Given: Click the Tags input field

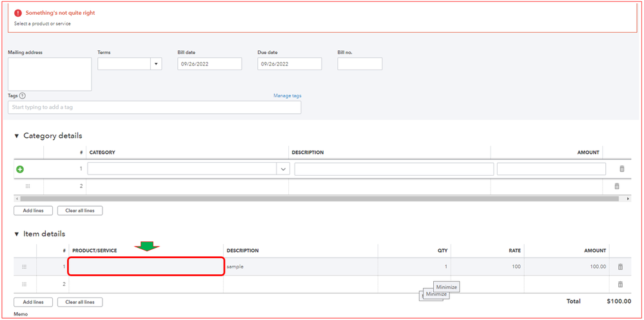Looking at the screenshot, I should 155,108.
